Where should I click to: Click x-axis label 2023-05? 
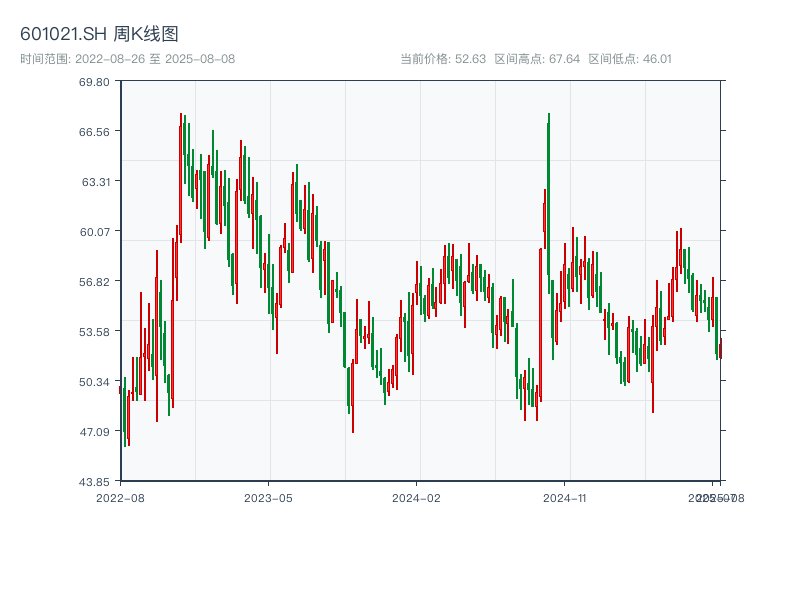coord(268,498)
